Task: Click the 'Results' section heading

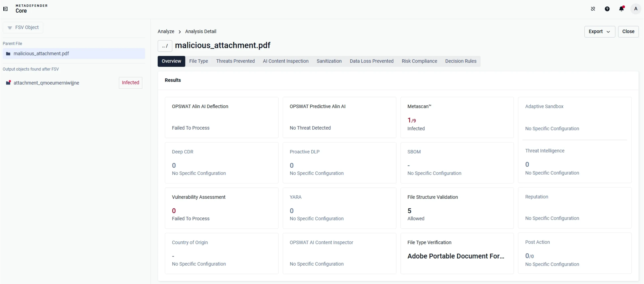Action: click(x=173, y=80)
